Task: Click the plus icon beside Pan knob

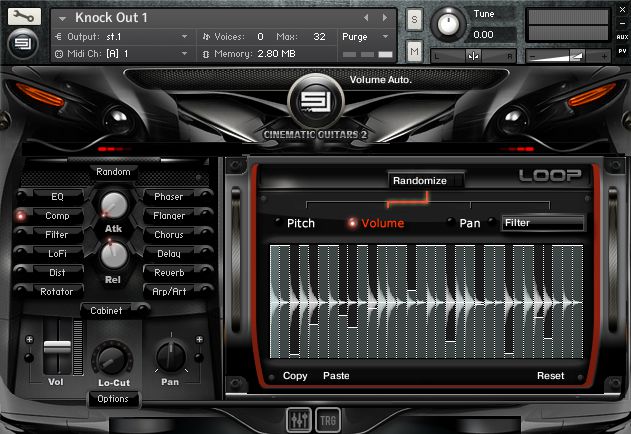Action: pyautogui.click(x=199, y=339)
